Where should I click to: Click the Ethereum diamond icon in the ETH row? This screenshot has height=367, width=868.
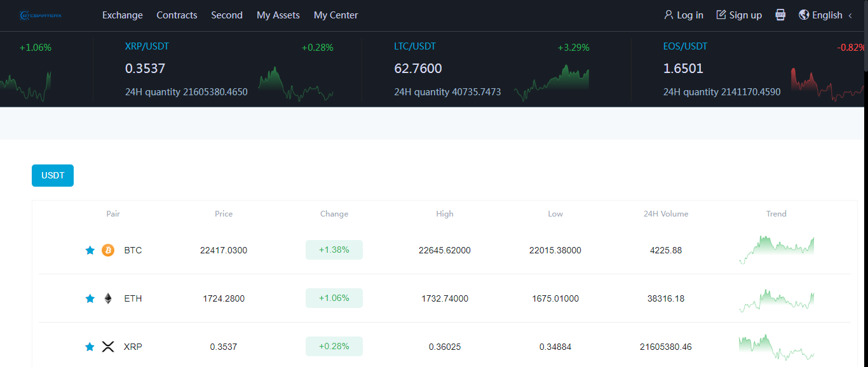(x=108, y=298)
